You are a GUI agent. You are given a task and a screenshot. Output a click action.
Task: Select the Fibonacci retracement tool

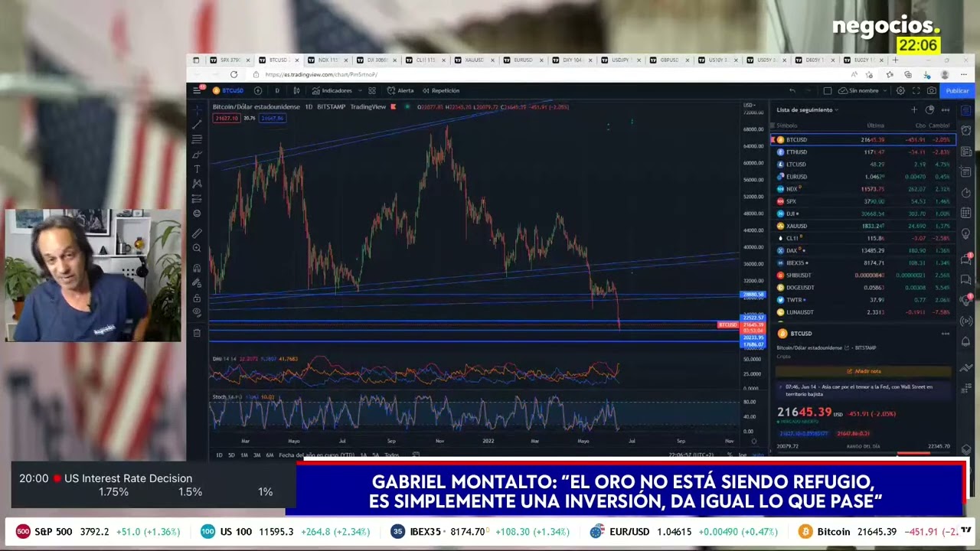pos(197,139)
